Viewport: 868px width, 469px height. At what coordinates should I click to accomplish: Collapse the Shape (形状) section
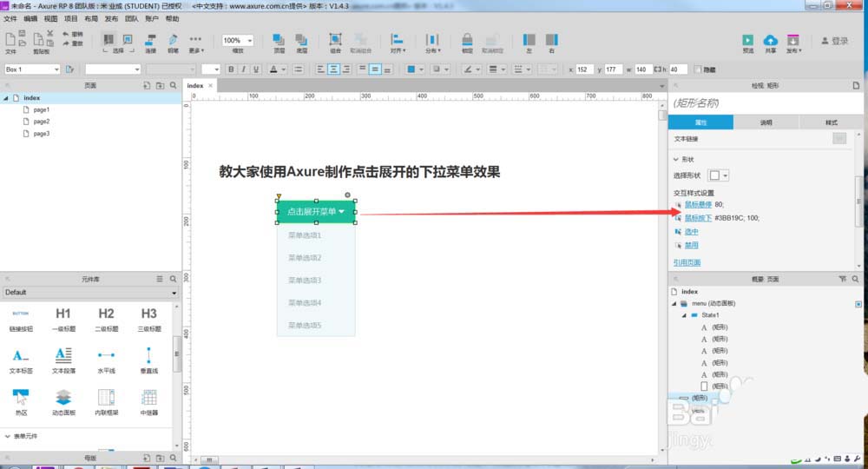tap(676, 160)
